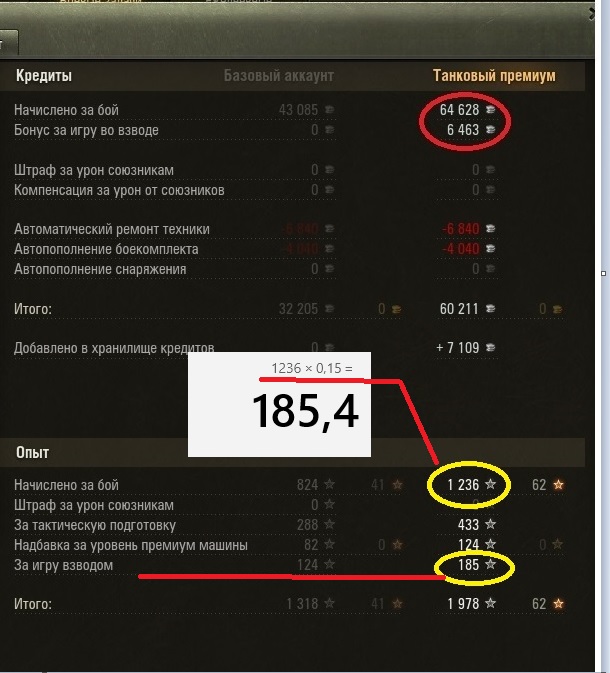Click the Автоматический ремонт техники row label
610x673 pixels.
(112, 229)
